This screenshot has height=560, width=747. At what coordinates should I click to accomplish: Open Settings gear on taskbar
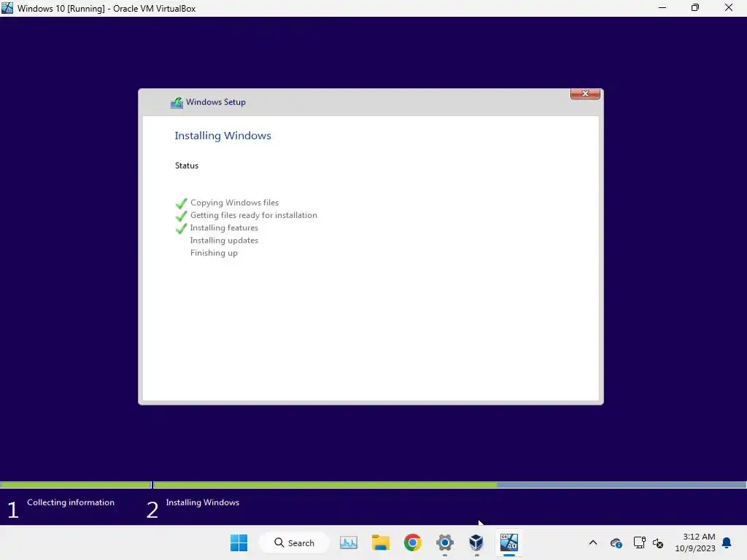point(444,542)
